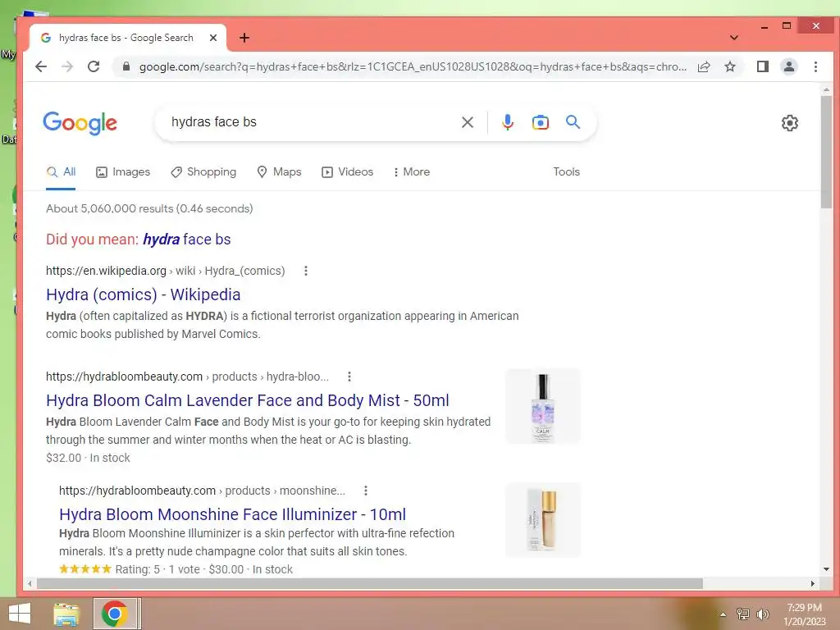Screen dimensions: 840x630
Task: Open the Windows Start button
Action: tap(20, 614)
